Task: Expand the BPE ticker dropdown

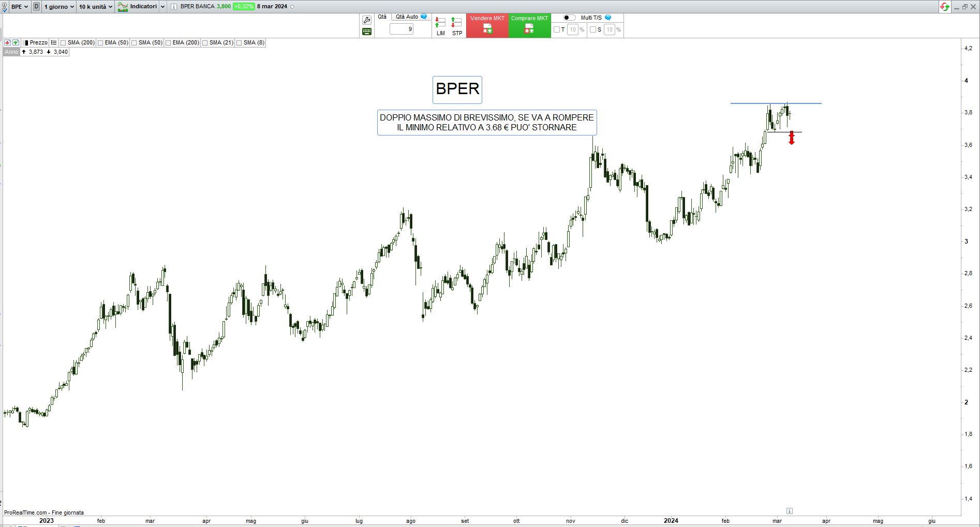Action: click(x=20, y=7)
